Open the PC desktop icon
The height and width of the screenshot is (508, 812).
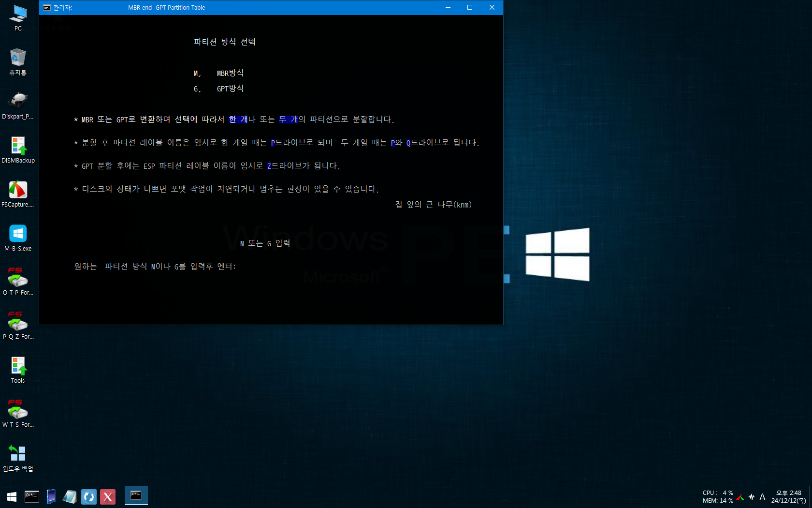(x=18, y=18)
